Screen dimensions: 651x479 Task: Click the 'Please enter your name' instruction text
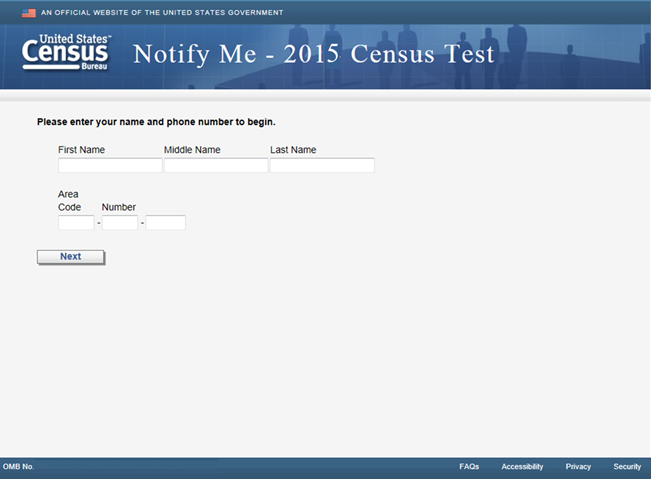156,122
